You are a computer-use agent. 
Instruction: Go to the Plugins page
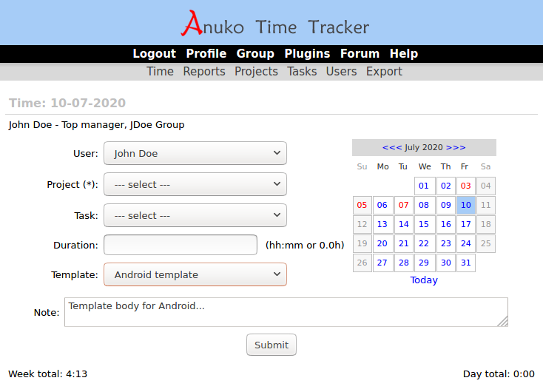point(307,54)
